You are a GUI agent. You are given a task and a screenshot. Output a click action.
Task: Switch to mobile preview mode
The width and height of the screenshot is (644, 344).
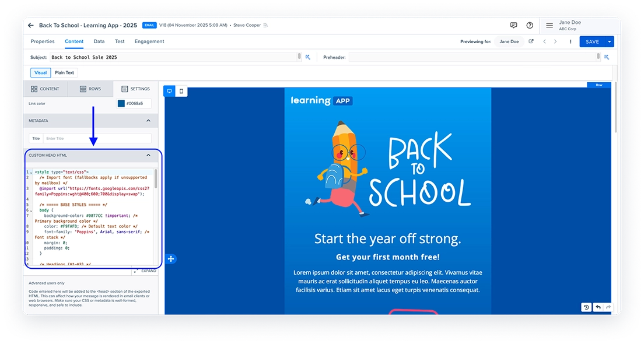(181, 92)
